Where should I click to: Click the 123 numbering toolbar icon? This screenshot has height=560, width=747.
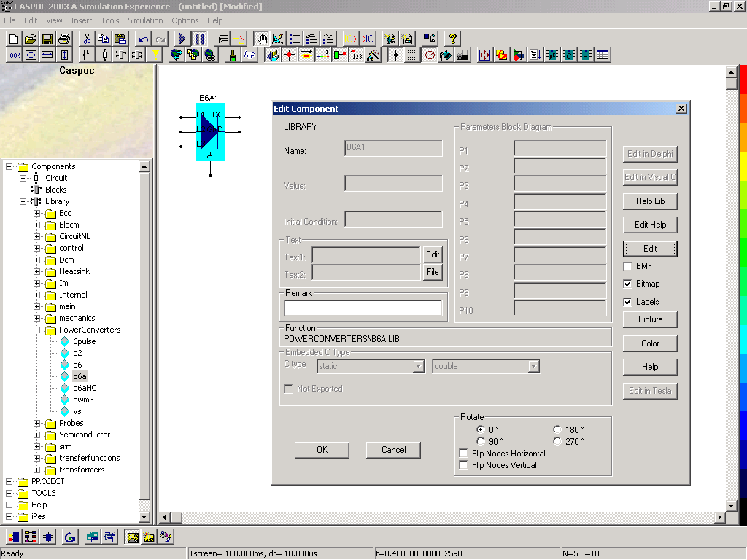[357, 55]
